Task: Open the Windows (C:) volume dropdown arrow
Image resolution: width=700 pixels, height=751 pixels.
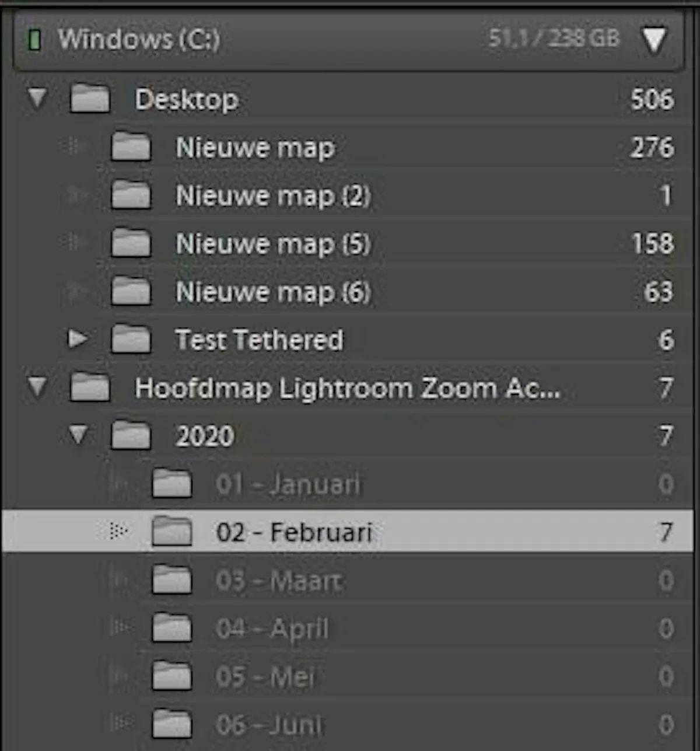Action: (654, 40)
